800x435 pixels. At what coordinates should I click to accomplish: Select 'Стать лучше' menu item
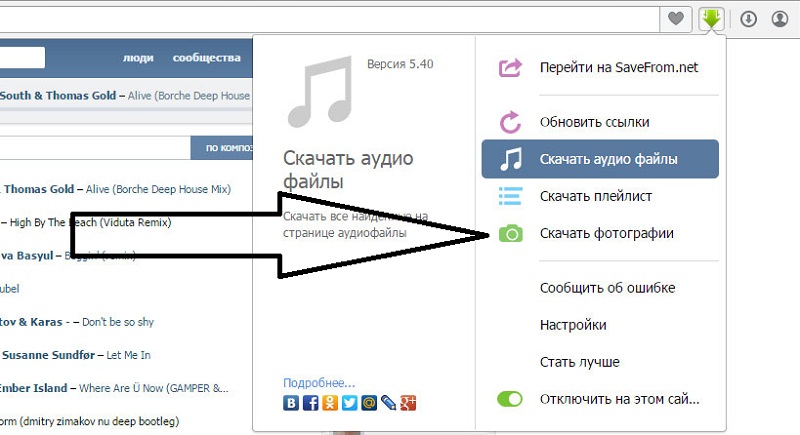(x=580, y=362)
